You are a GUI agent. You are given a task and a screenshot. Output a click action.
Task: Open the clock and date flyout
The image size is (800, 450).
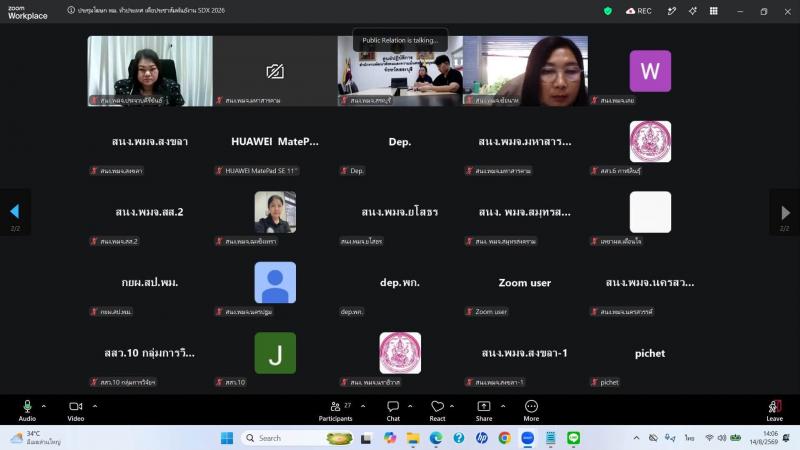(x=764, y=438)
